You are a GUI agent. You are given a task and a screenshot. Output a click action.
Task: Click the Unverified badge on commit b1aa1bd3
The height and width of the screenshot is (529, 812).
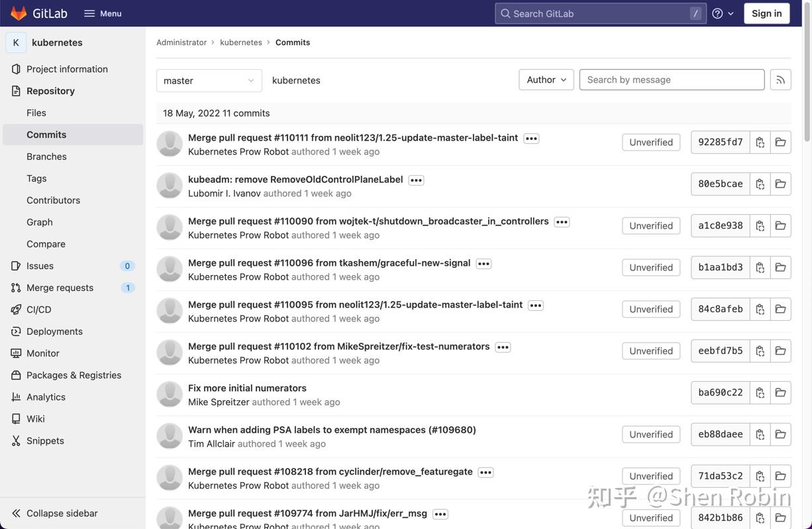click(x=650, y=266)
